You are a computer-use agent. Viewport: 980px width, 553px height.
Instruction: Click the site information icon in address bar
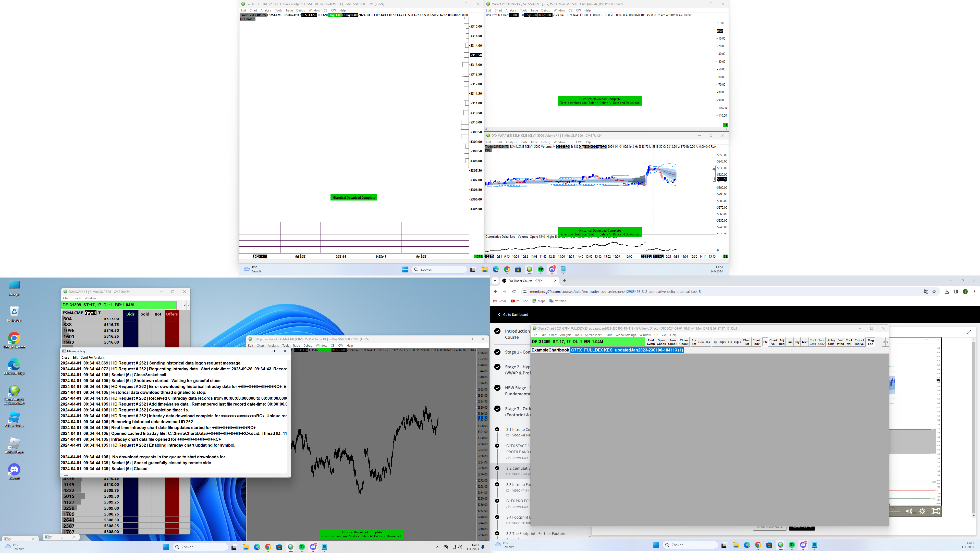525,292
